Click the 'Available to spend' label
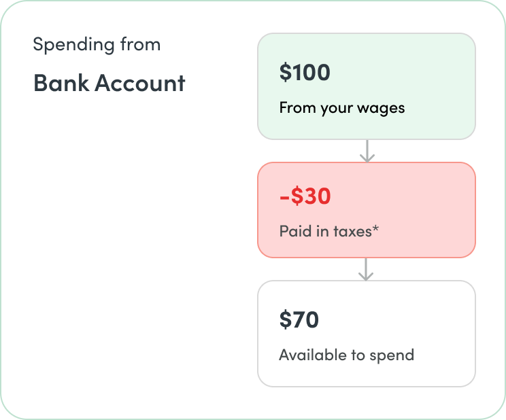Screen dimensions: 506x420 [347, 355]
